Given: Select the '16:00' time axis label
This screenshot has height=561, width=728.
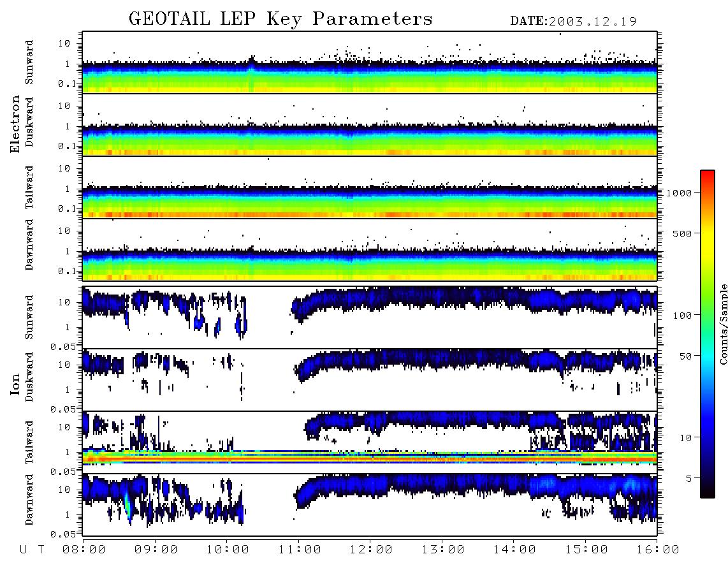Looking at the screenshot, I should tap(658, 550).
